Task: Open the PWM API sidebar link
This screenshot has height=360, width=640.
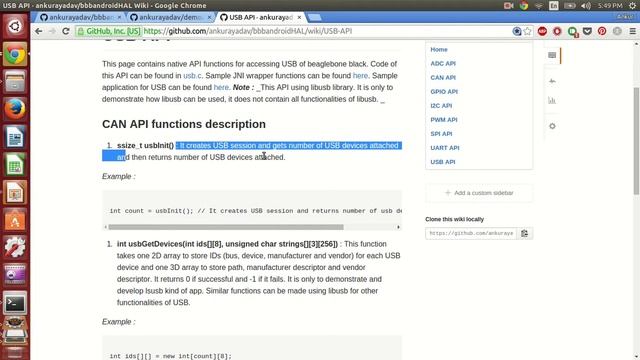Action: (444, 120)
